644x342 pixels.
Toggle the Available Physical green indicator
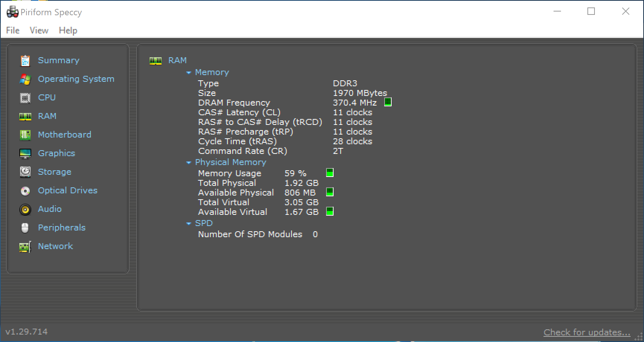click(329, 192)
